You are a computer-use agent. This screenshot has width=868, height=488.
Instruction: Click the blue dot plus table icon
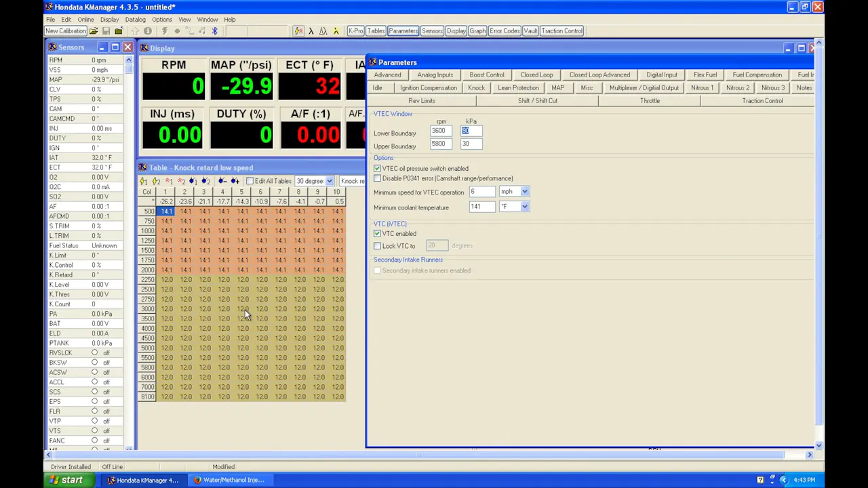tap(235, 181)
